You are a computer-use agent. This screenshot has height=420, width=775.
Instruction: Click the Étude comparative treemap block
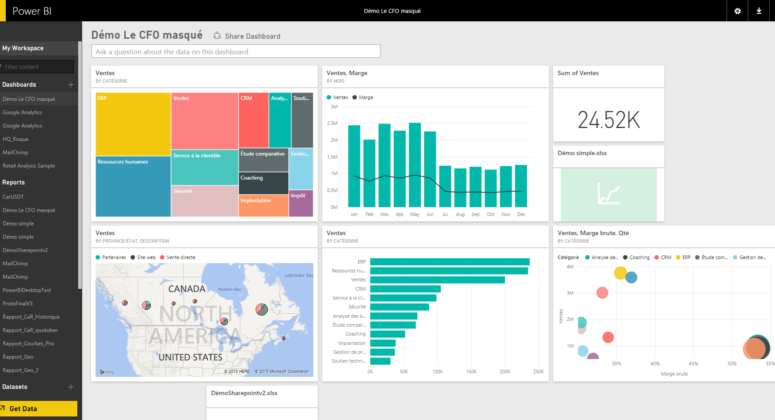263,160
